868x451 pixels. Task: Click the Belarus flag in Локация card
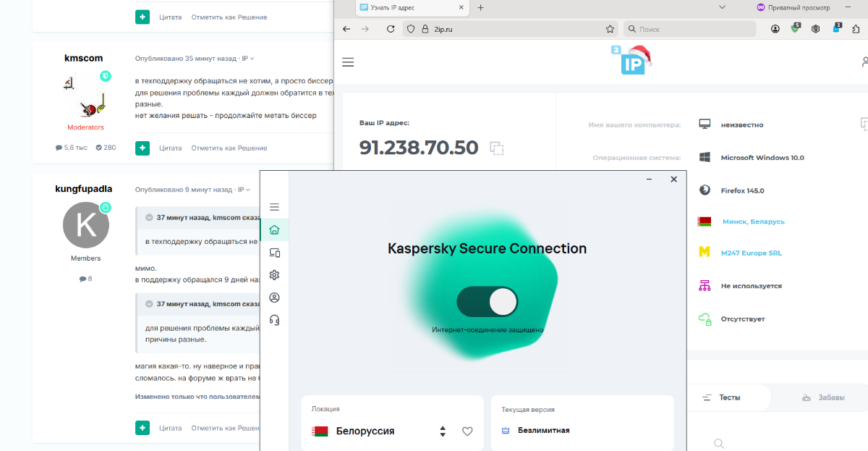320,431
